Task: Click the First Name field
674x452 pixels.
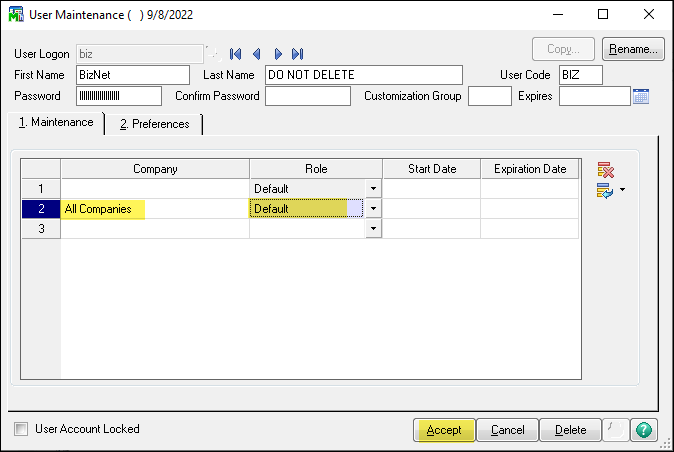Action: pos(133,75)
